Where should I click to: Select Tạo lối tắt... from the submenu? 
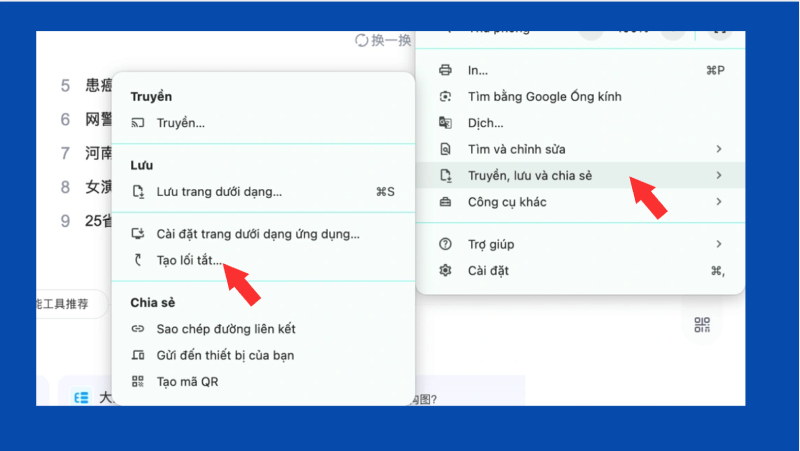point(189,260)
